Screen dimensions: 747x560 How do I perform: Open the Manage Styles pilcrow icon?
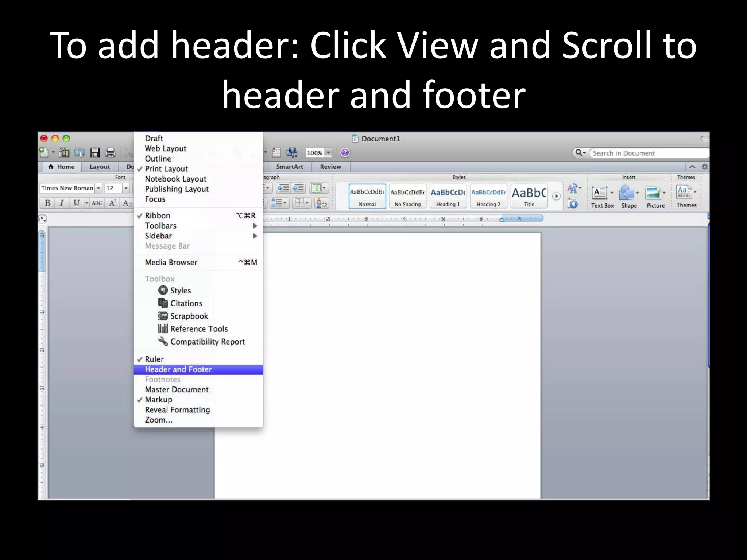[x=573, y=203]
